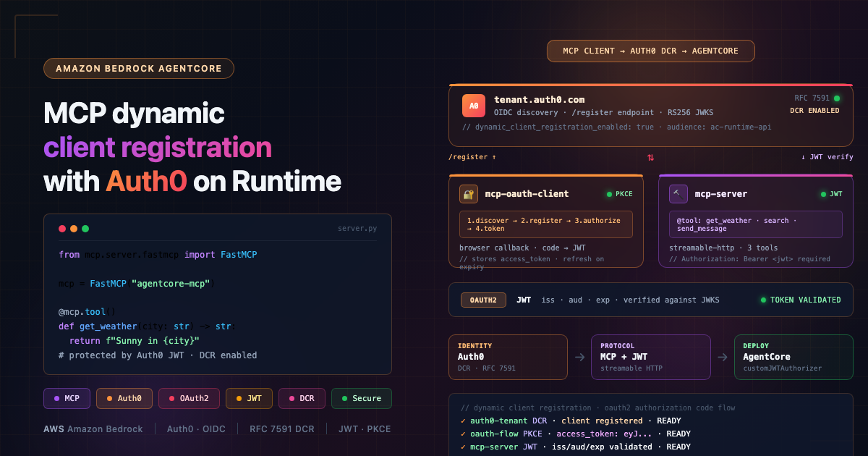Click the customJWTAuthorizer label
Image resolution: width=868 pixels, height=456 pixels.
point(783,368)
